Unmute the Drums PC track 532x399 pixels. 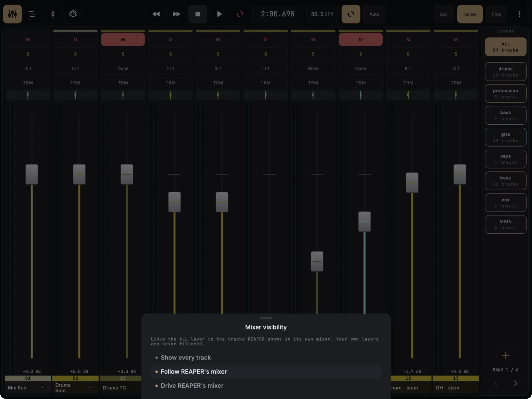pyautogui.click(x=123, y=40)
